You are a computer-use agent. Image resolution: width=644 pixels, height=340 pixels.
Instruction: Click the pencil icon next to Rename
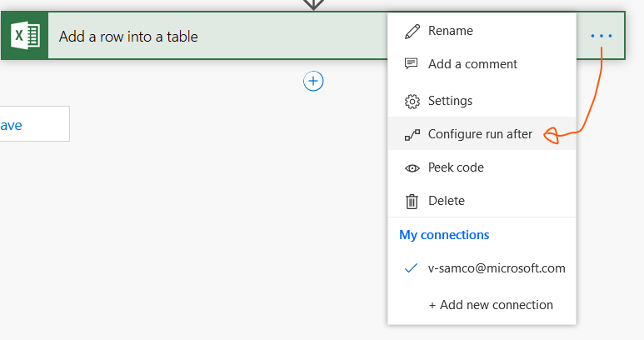[412, 31]
